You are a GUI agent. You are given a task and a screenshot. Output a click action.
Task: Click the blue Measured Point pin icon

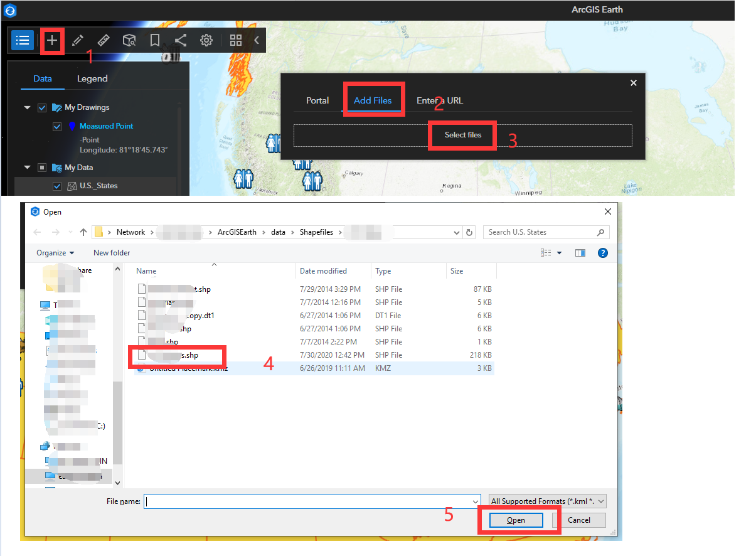point(72,126)
